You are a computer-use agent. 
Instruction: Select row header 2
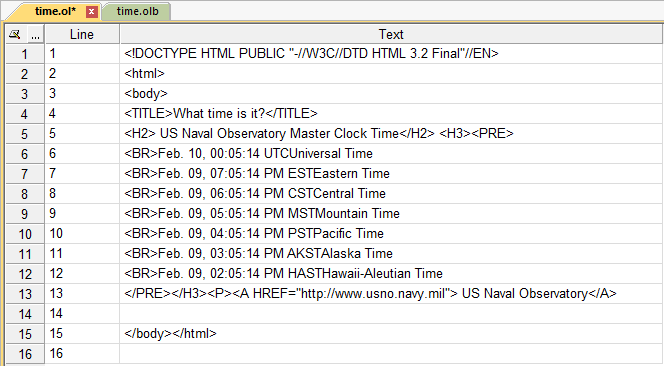(x=25, y=74)
